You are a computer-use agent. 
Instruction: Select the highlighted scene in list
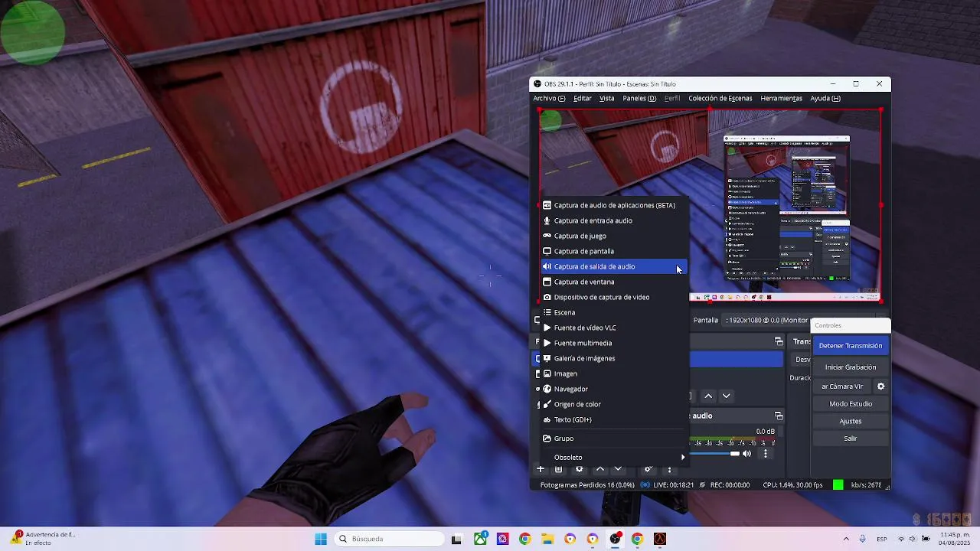(737, 359)
